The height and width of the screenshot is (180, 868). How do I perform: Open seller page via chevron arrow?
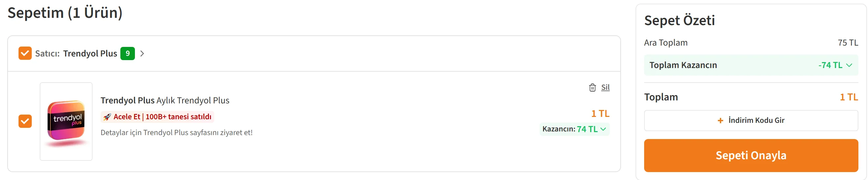[x=142, y=54]
